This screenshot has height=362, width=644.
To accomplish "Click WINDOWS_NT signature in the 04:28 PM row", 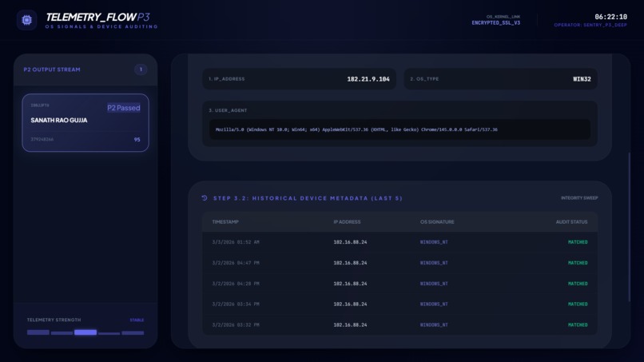I will (x=434, y=284).
